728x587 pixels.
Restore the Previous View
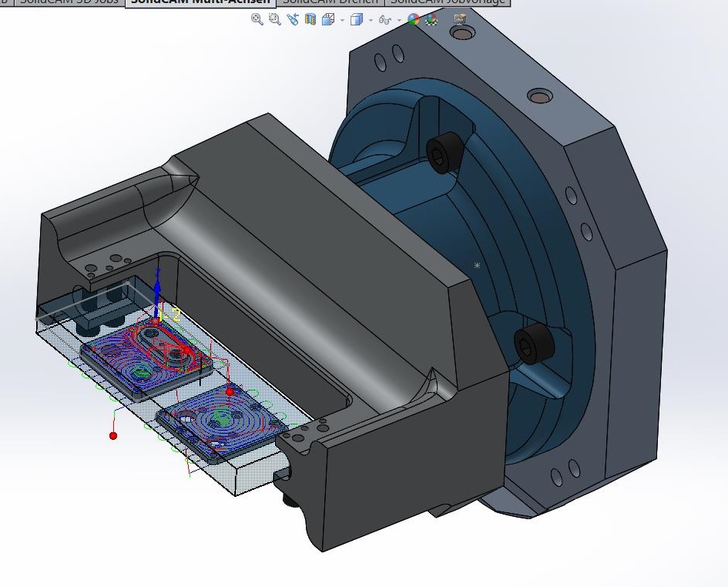point(293,20)
